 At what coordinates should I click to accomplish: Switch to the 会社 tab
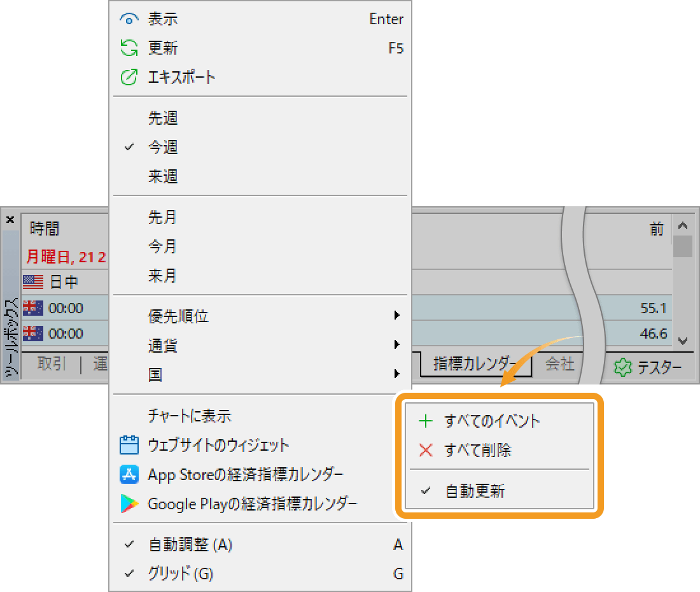(x=560, y=364)
